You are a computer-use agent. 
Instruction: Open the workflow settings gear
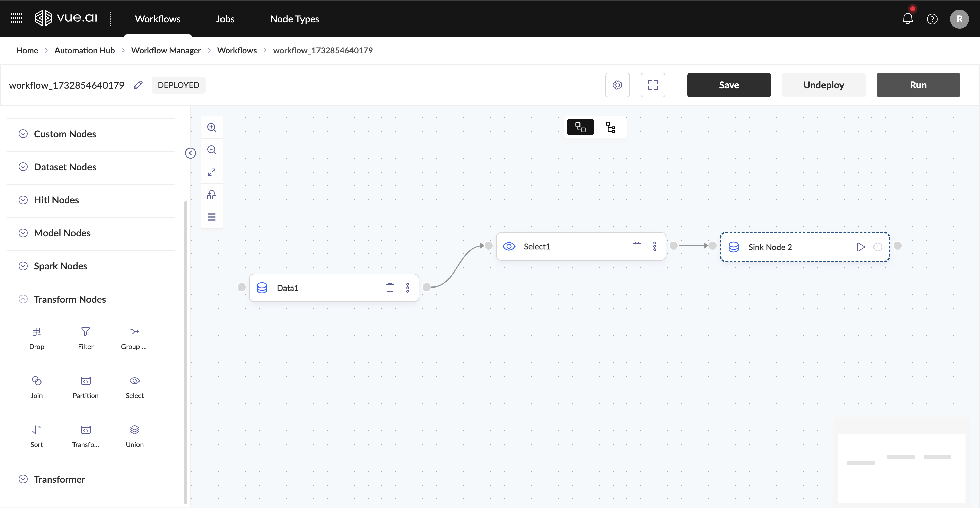(x=617, y=85)
